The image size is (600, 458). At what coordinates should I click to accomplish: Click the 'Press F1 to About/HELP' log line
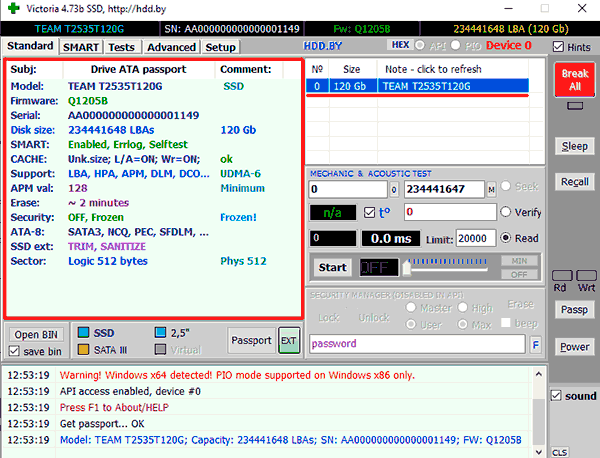click(x=114, y=407)
